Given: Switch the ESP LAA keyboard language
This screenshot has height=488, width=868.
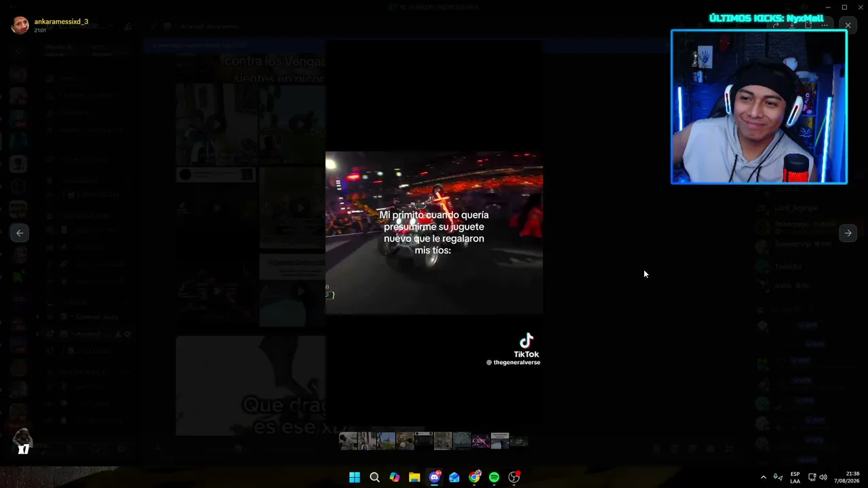Looking at the screenshot, I should pyautogui.click(x=795, y=477).
